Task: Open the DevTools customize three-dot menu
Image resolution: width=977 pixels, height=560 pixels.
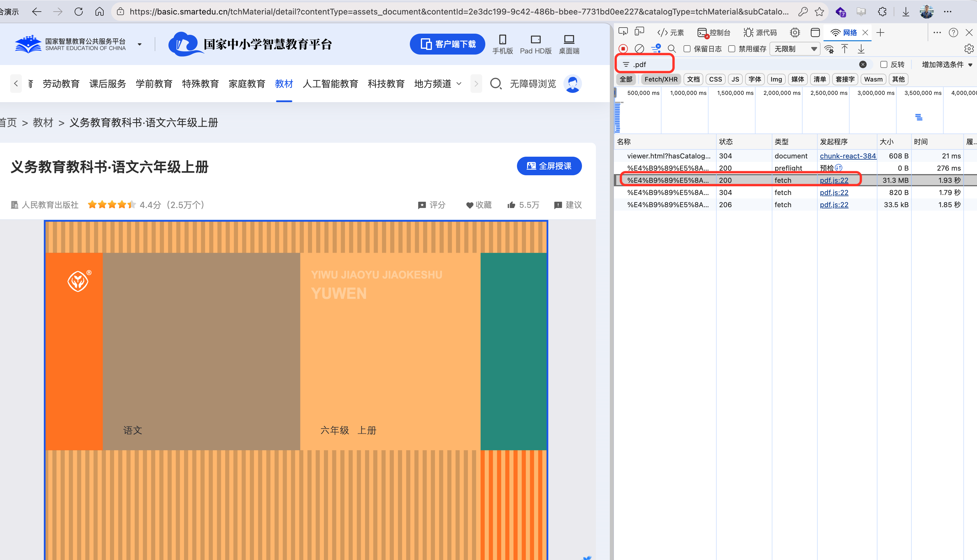Action: (937, 32)
